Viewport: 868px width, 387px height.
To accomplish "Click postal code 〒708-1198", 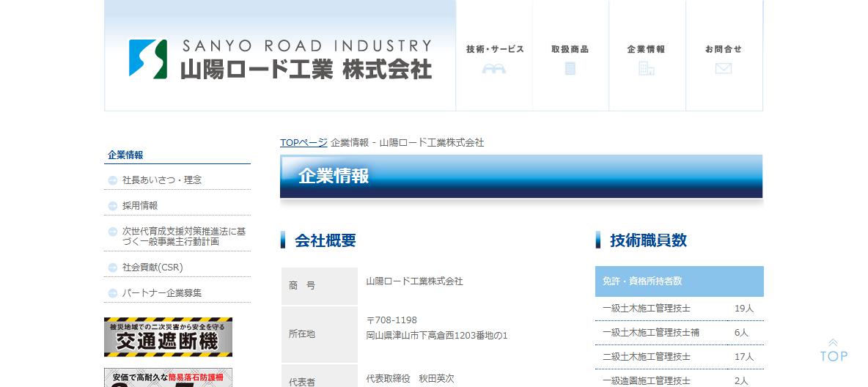I will 391,320.
